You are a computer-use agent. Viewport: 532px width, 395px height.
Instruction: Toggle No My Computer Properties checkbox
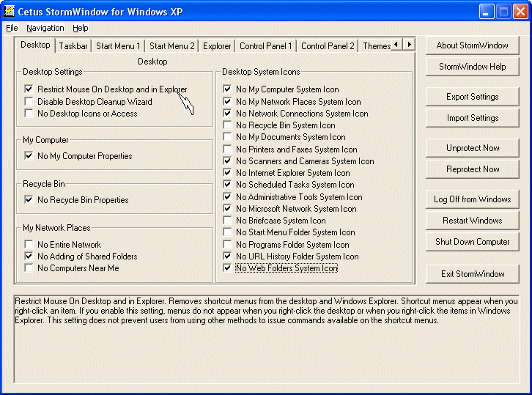click(x=29, y=156)
